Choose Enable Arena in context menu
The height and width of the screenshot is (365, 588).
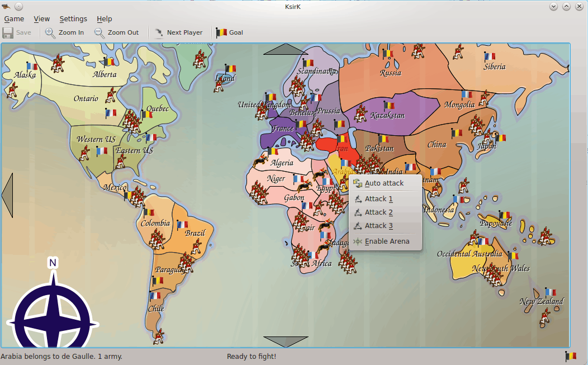pos(386,241)
